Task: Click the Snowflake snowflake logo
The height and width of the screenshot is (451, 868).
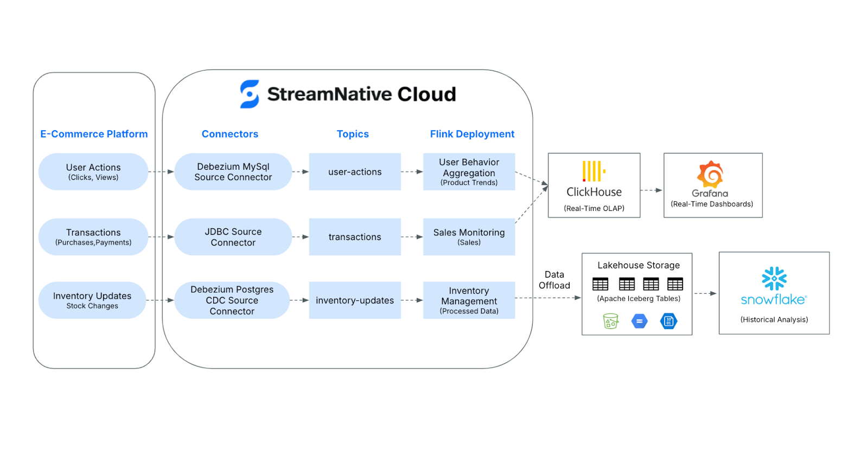Action: coord(774,279)
